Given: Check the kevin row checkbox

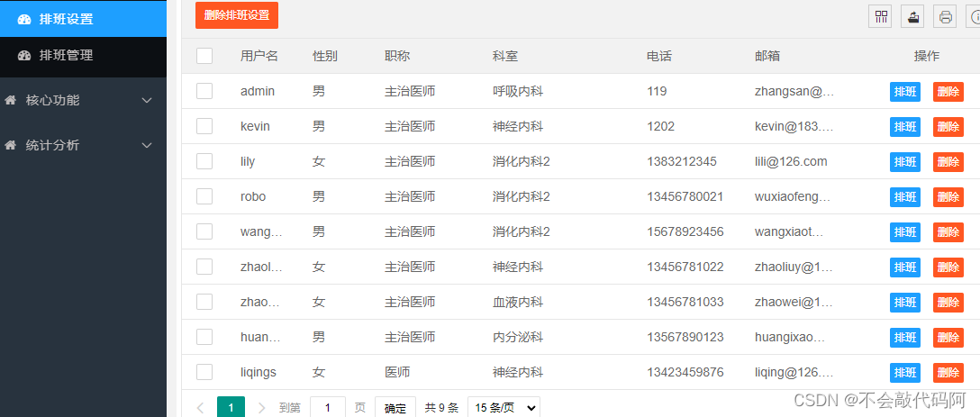Looking at the screenshot, I should coord(204,126).
